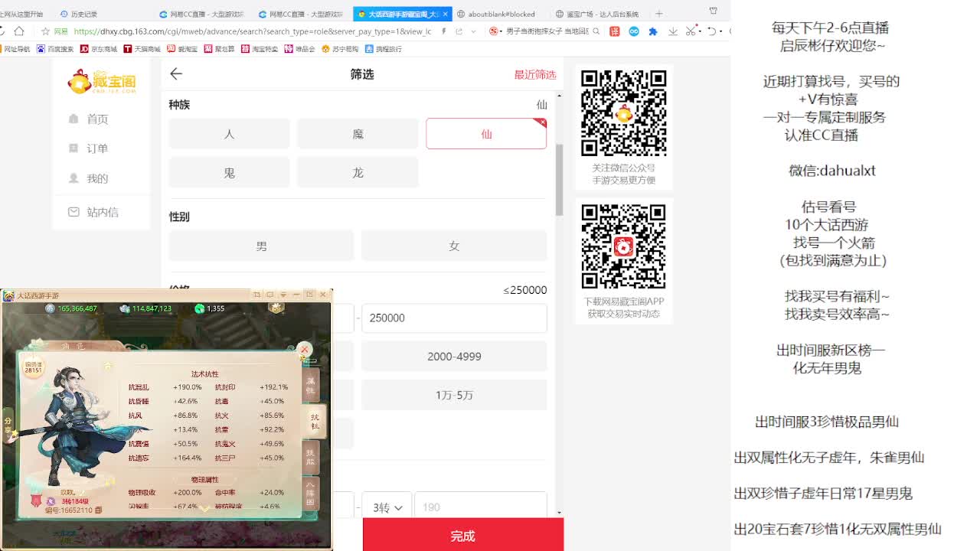Image resolution: width=980 pixels, height=551 pixels.
Task: Go back with the filter page arrow
Action: pos(176,73)
